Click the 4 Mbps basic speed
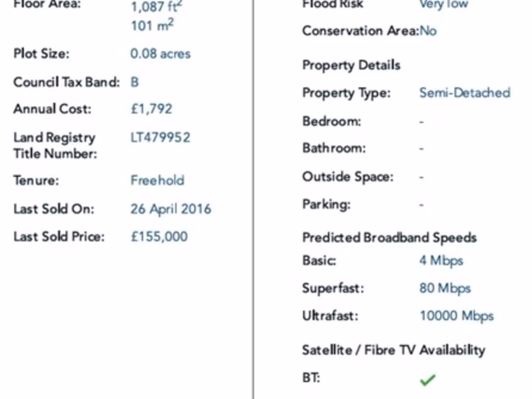 [441, 260]
